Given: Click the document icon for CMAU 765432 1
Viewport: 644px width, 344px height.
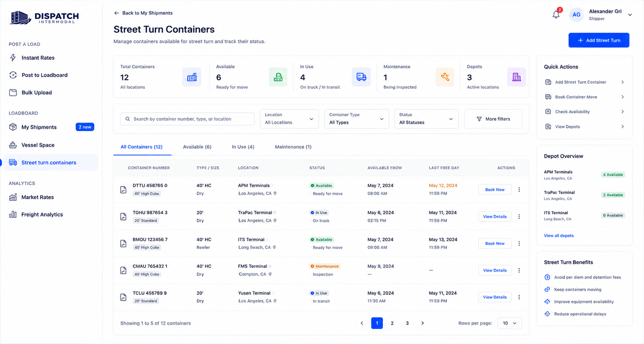Looking at the screenshot, I should pyautogui.click(x=124, y=270).
